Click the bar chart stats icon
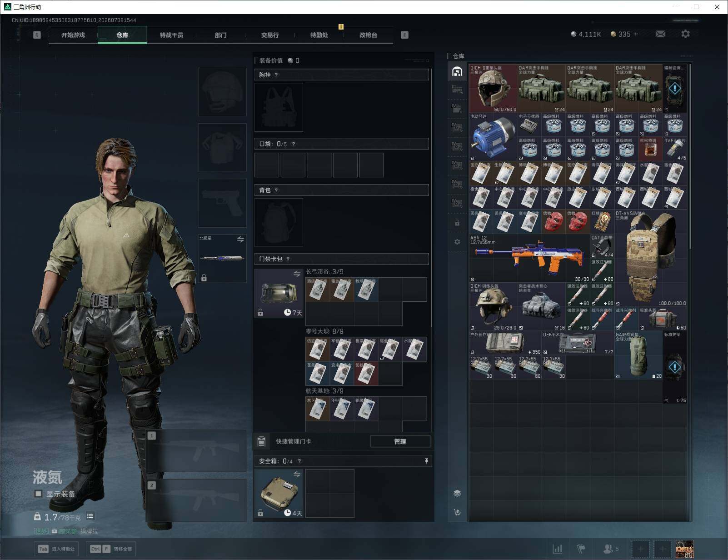The height and width of the screenshot is (560, 728). point(557,549)
